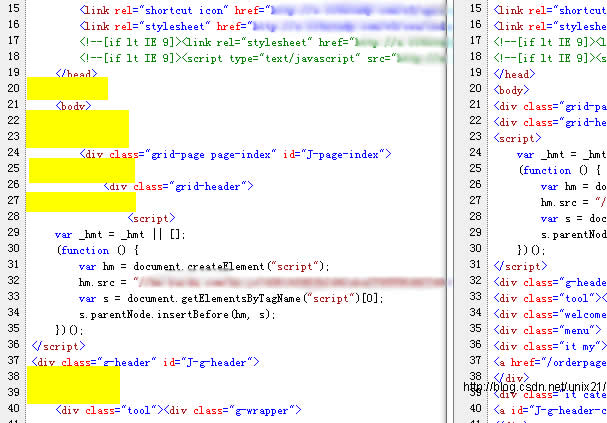Screen dimensions: 607x423
Task: Click the right pane line 32 g-heade div
Action: pyautogui.click(x=550, y=283)
